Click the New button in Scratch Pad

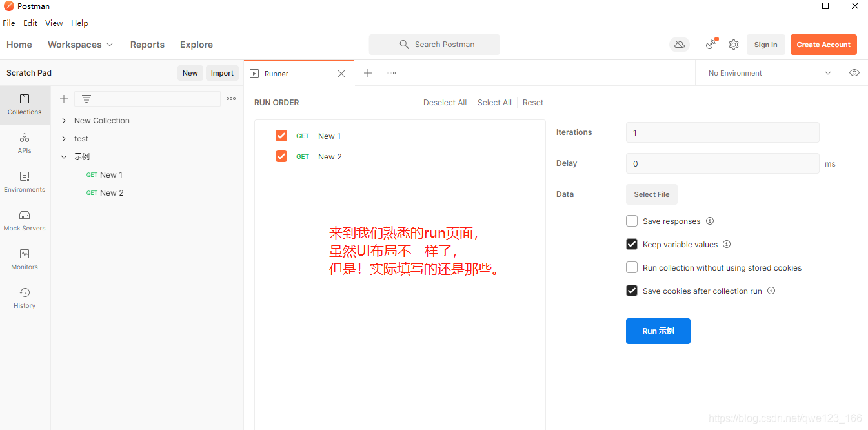pos(190,73)
